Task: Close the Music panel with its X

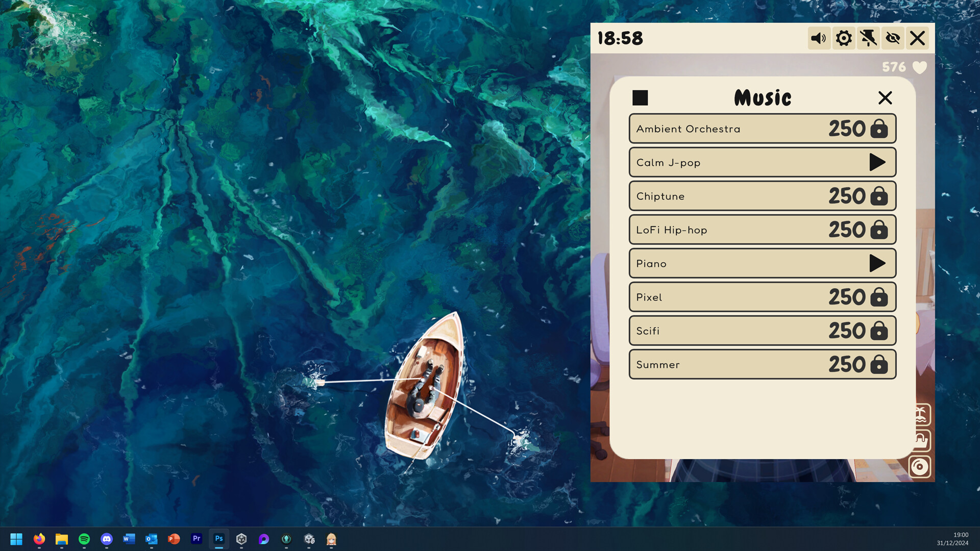Action: coord(885,98)
